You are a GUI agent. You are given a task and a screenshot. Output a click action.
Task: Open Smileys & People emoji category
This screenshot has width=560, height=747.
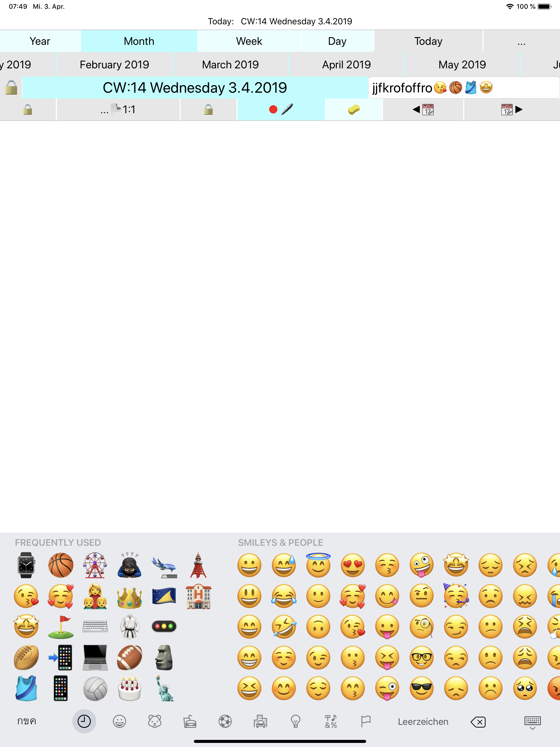pos(119,721)
